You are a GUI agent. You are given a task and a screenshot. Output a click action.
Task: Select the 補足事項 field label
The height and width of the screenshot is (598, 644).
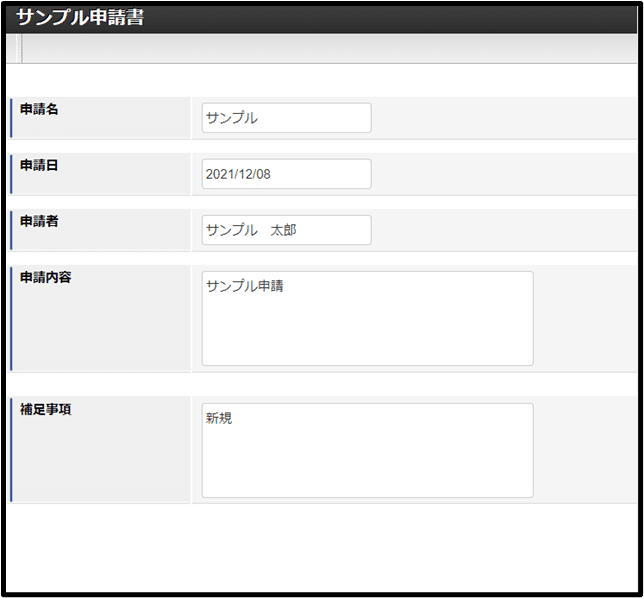point(45,409)
